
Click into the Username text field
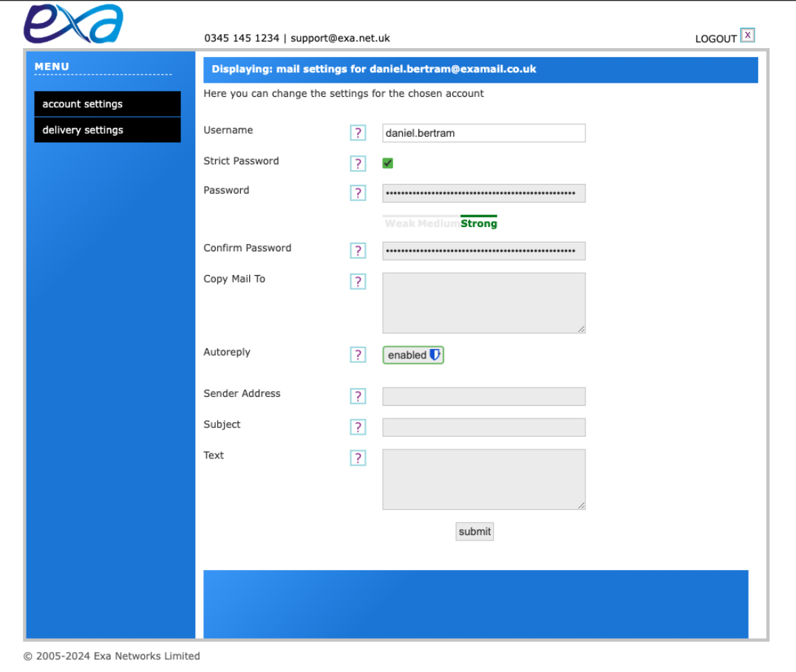click(483, 133)
